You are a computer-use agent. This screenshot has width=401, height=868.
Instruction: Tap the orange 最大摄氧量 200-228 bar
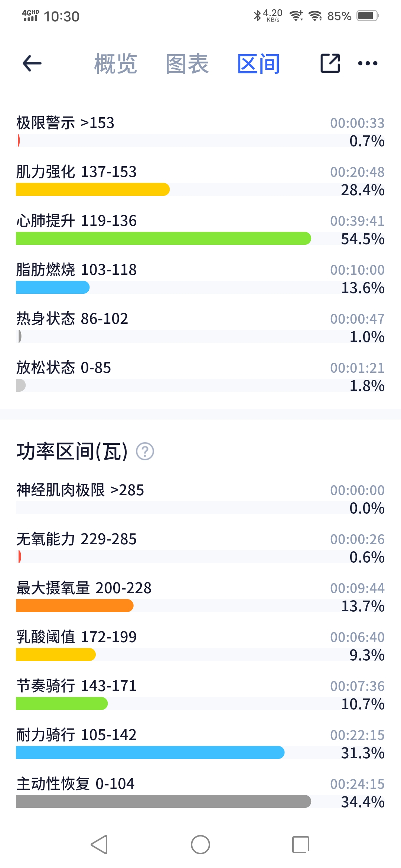pos(75,606)
